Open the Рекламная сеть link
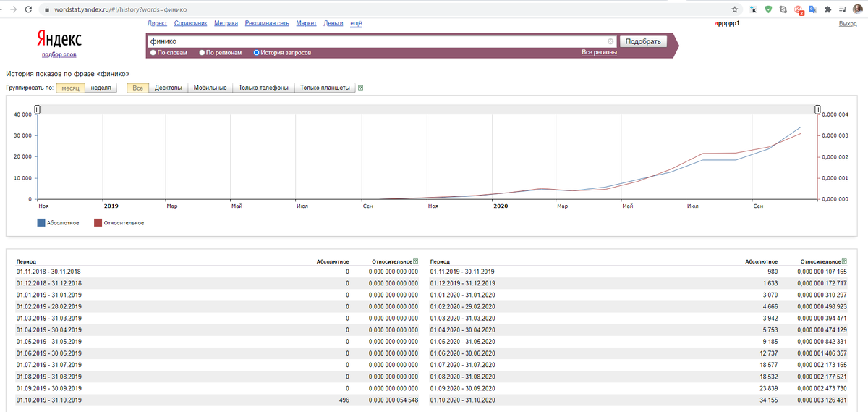Viewport: 868px width, 412px height. coord(267,23)
